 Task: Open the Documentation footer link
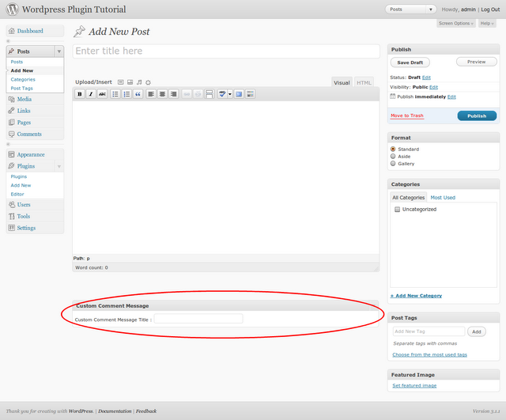[115, 411]
